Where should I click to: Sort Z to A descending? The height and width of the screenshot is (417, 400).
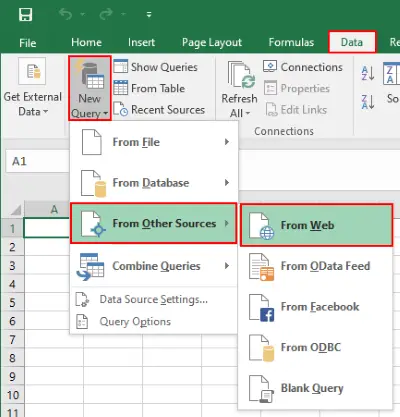click(368, 102)
